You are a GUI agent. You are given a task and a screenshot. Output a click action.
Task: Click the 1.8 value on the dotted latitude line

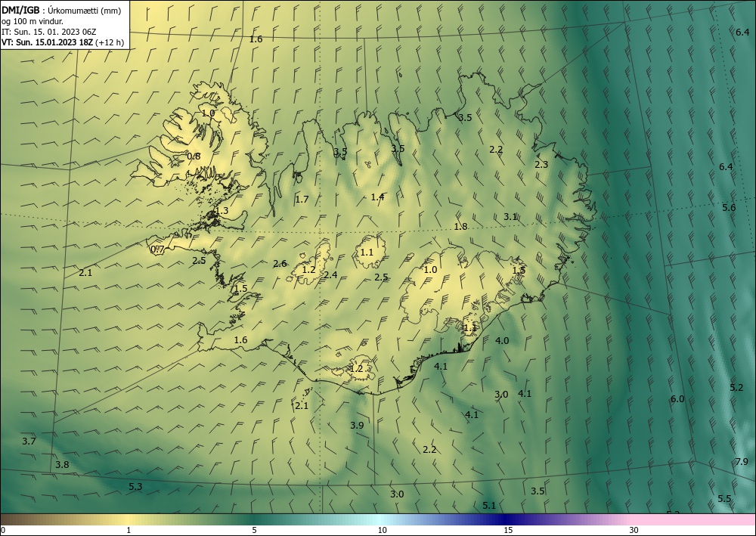click(461, 227)
